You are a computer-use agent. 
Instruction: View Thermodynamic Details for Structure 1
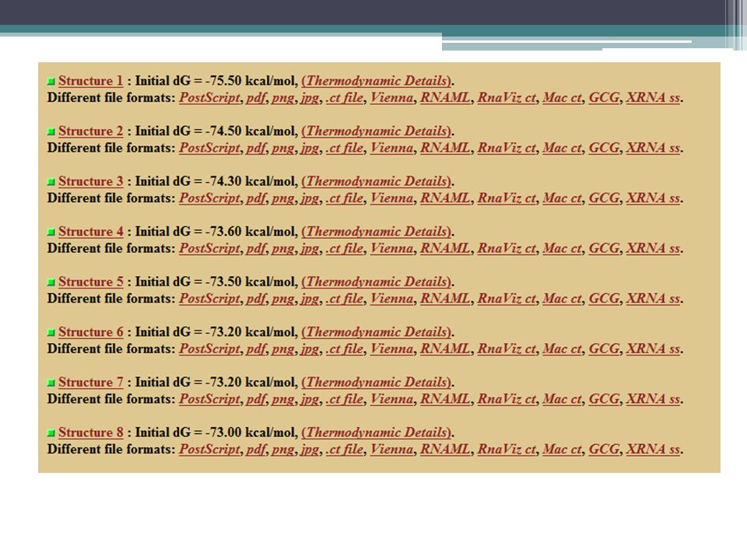pyautogui.click(x=377, y=81)
